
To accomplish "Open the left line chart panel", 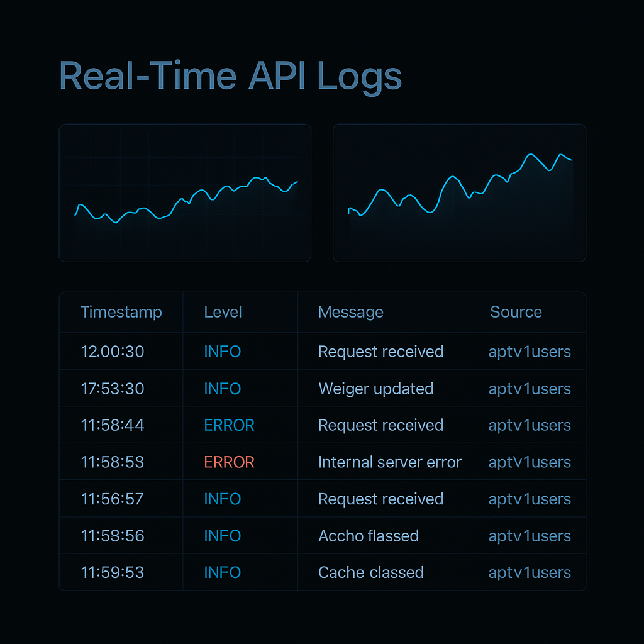I will pos(185,192).
